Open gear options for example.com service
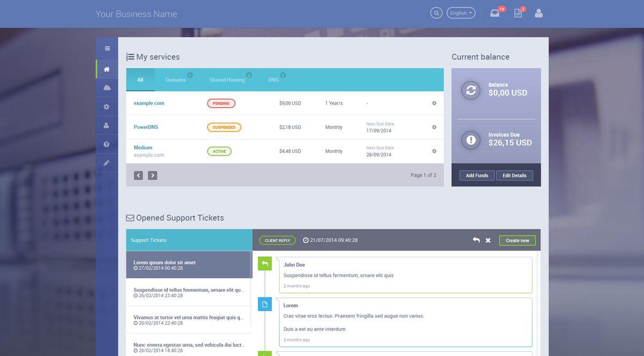 434,103
